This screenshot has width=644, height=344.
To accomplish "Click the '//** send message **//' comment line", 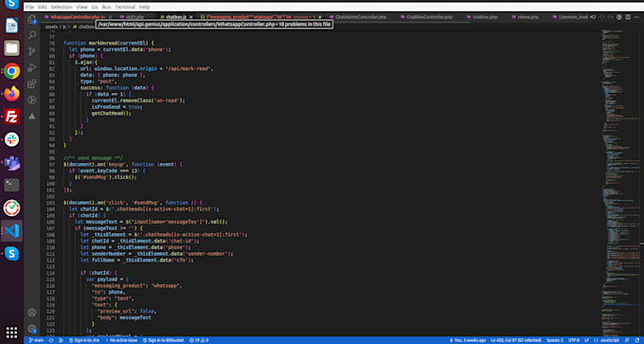I will click(x=93, y=158).
